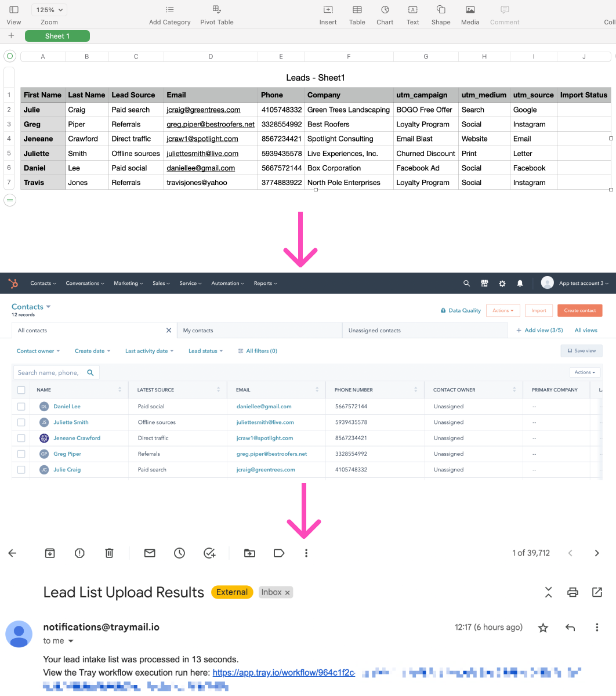Click the Gmail Archive icon
Image resolution: width=616 pixels, height=696 pixels.
point(50,553)
